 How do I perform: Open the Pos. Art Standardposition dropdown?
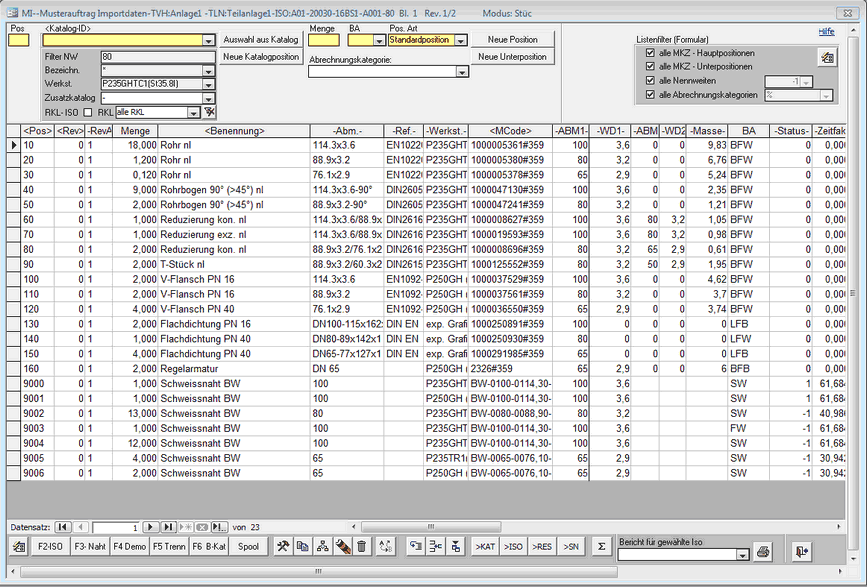point(459,41)
